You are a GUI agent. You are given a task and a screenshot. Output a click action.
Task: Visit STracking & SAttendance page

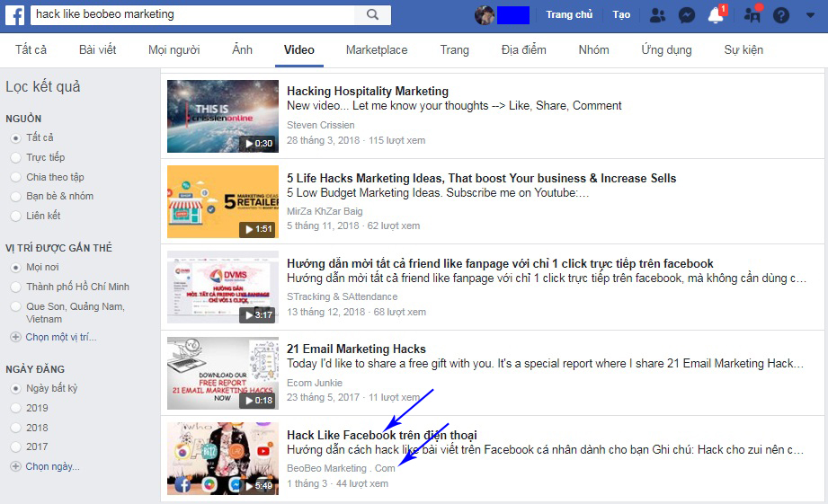coord(343,296)
